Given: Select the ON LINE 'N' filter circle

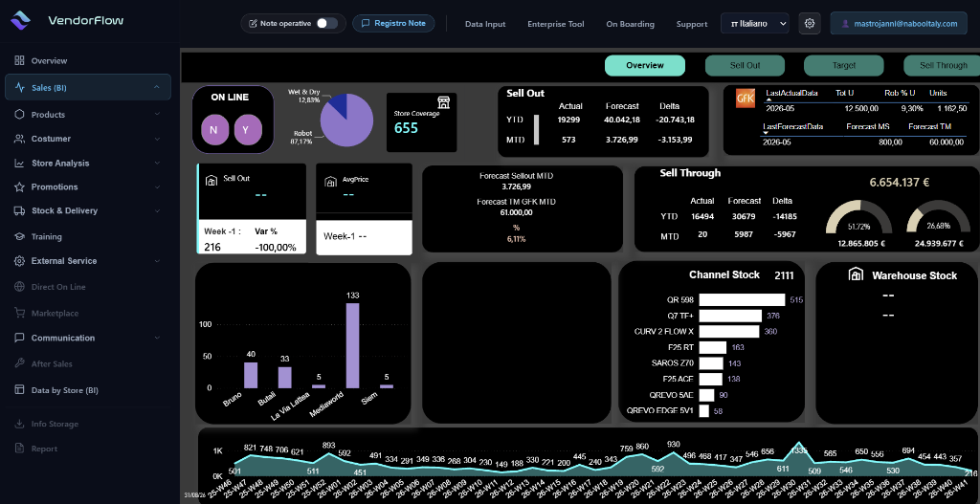Looking at the screenshot, I should pos(214,130).
